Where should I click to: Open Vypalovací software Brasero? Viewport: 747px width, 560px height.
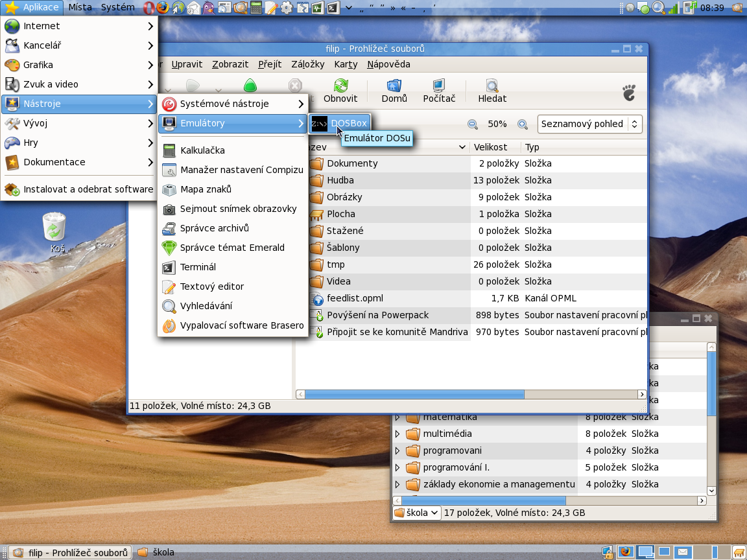point(233,326)
